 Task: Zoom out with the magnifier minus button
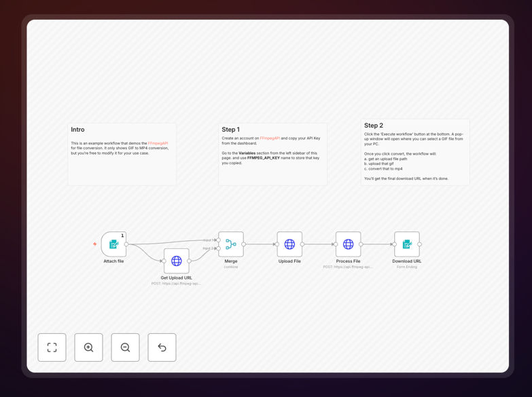(x=125, y=347)
